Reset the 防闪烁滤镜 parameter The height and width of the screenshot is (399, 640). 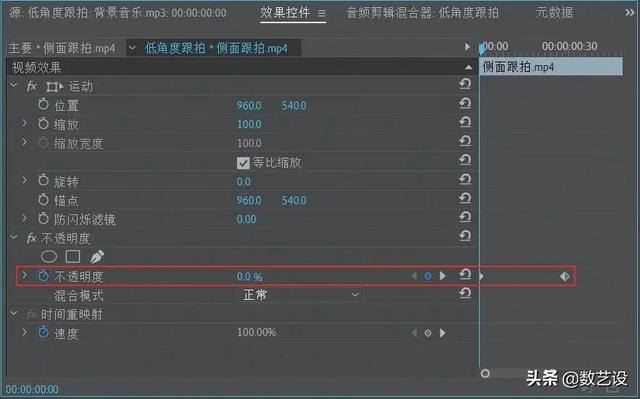pyautogui.click(x=465, y=217)
